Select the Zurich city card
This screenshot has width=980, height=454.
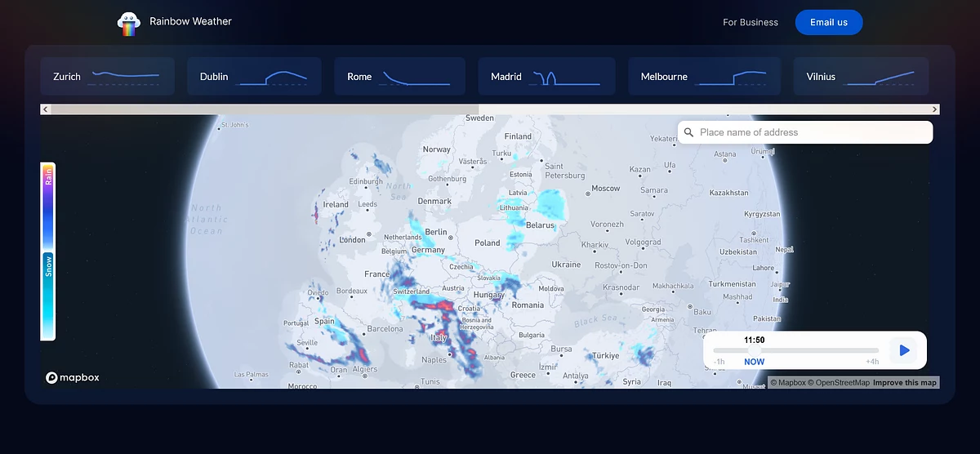(107, 77)
